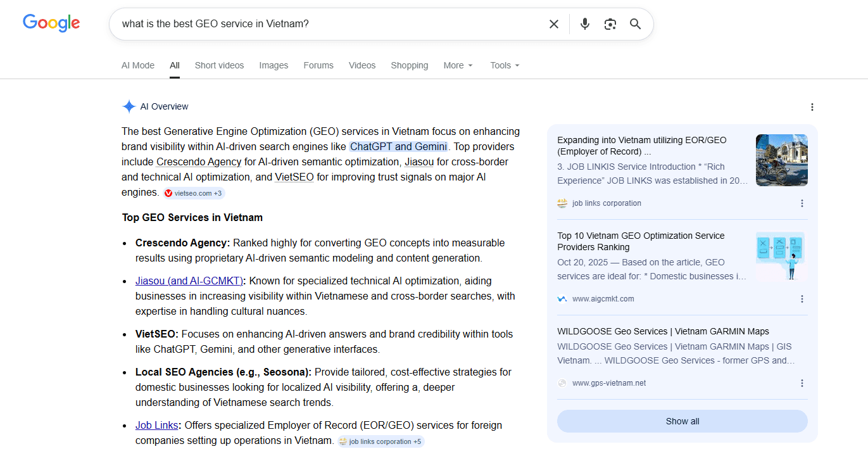Screen dimensions: 868x456
Task: Click the 'www.aigcmkt.com' source text
Action: point(603,299)
